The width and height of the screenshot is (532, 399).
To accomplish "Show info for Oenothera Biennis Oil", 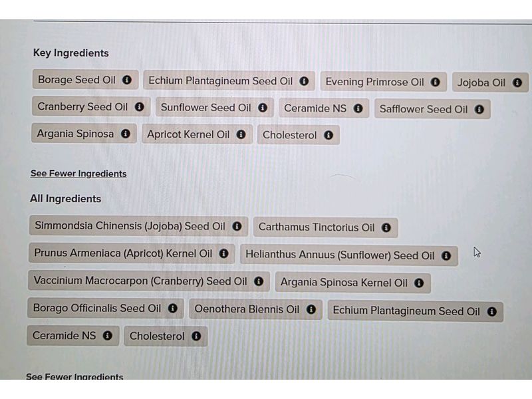I will point(311,309).
